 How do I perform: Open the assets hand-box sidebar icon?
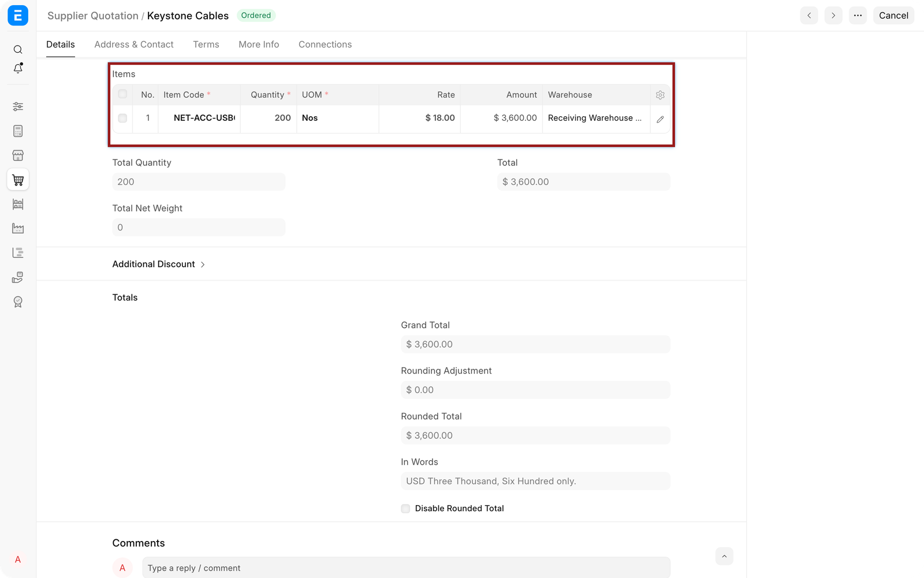(18, 277)
